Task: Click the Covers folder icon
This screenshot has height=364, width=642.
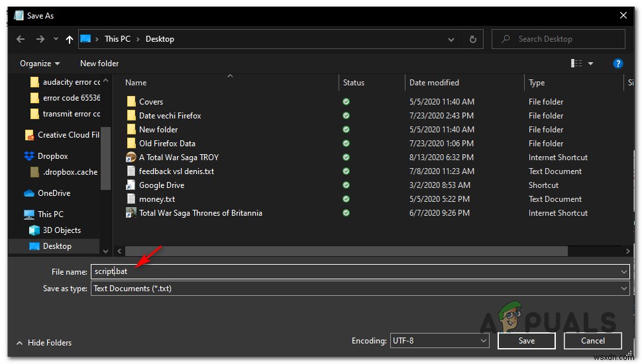Action: click(131, 101)
